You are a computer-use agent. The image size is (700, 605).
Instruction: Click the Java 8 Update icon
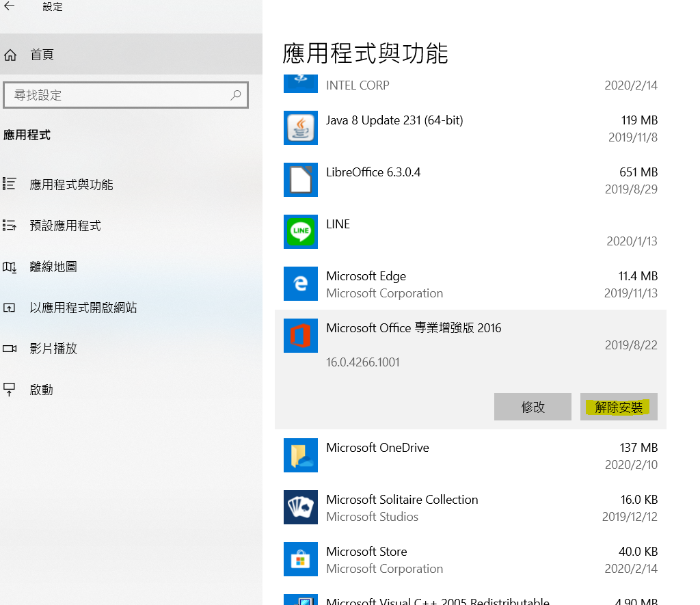click(301, 128)
